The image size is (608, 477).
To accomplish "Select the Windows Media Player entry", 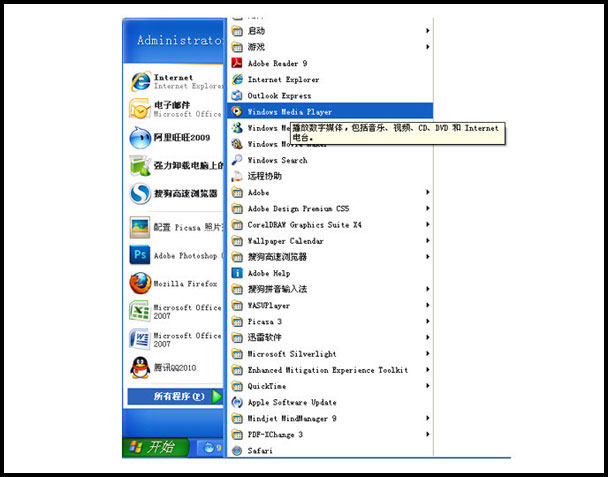I will (x=330, y=112).
